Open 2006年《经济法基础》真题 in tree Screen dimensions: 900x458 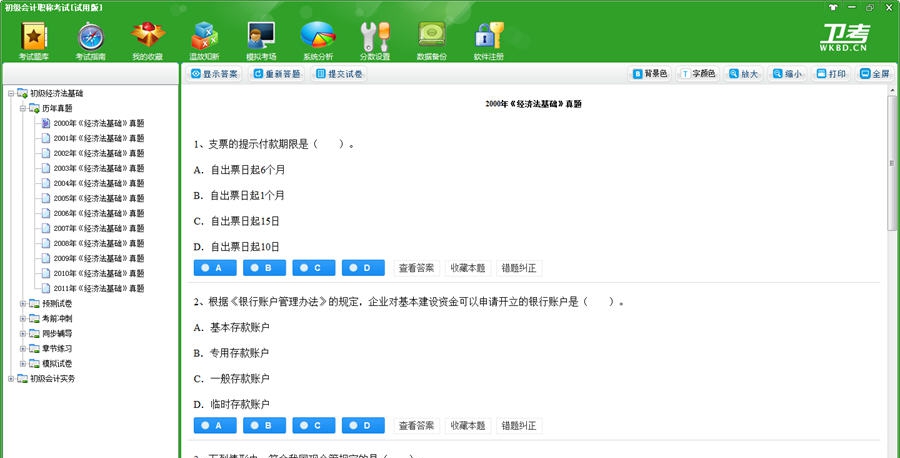click(99, 213)
